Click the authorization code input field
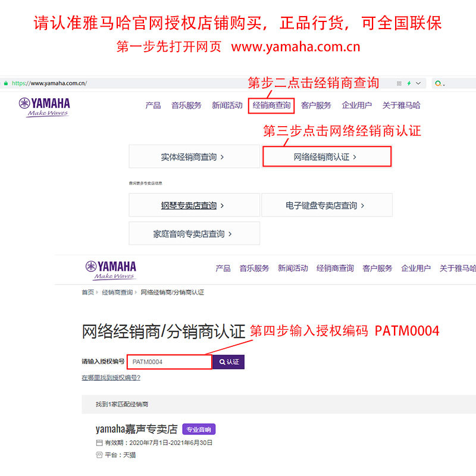The image size is (476, 476). [170, 362]
